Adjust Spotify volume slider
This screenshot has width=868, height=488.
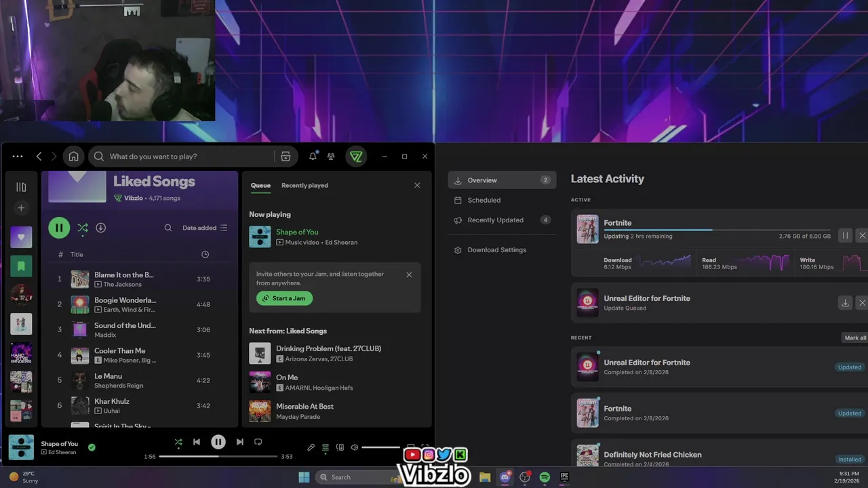point(381,447)
